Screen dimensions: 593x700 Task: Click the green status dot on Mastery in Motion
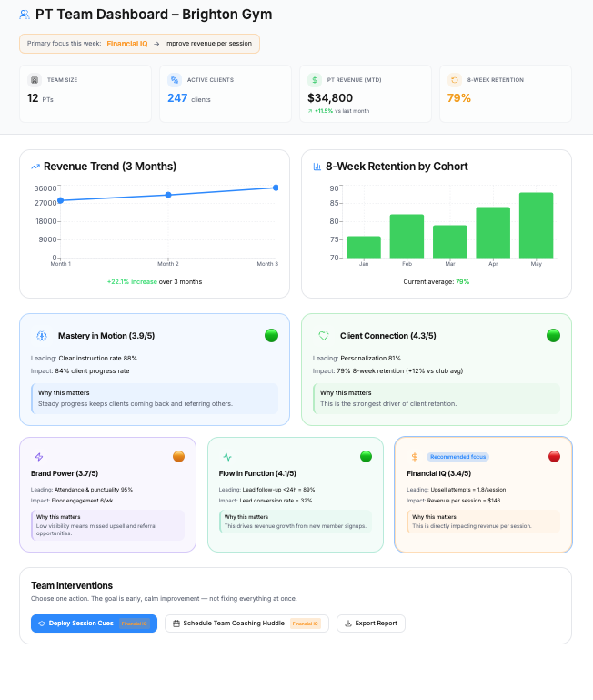coord(271,335)
